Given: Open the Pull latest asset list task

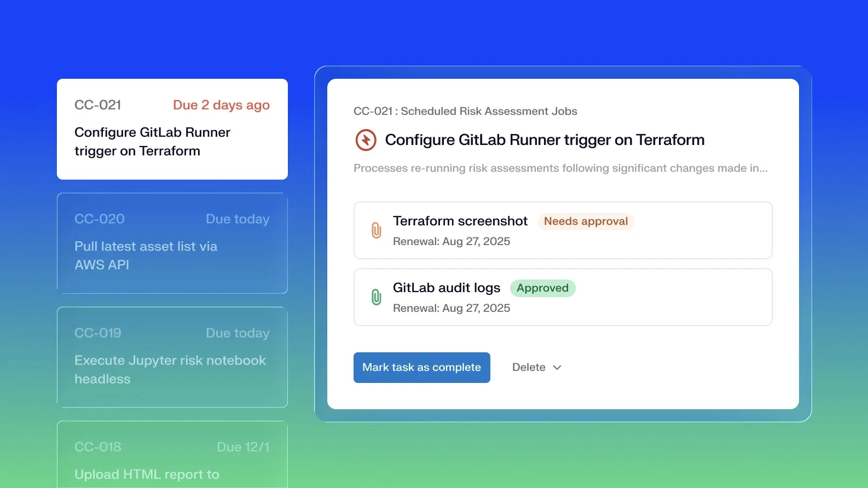Looking at the screenshot, I should pos(172,243).
